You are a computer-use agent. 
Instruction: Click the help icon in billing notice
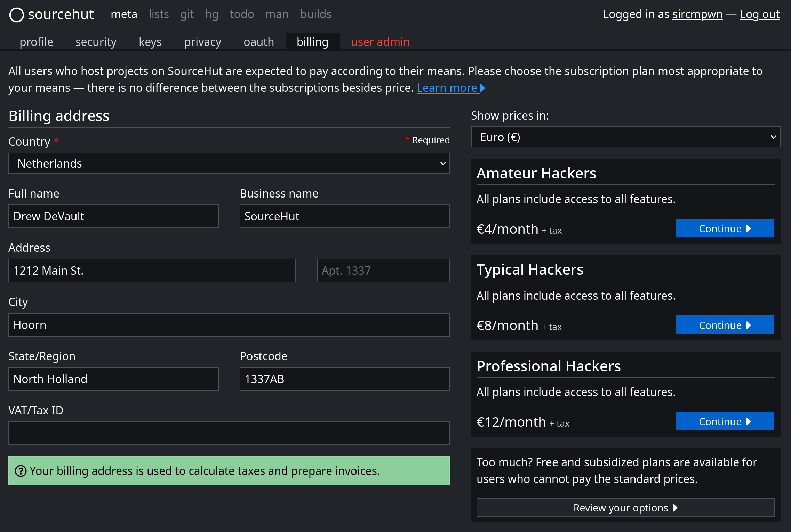coord(21,471)
